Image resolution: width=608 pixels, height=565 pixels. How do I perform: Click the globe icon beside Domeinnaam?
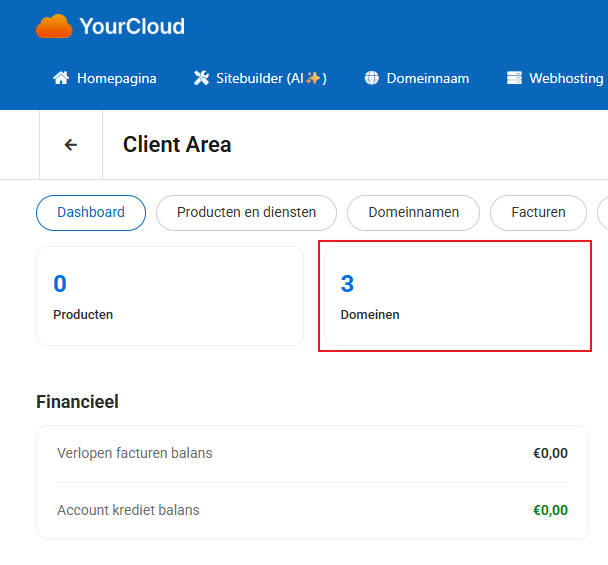(371, 78)
